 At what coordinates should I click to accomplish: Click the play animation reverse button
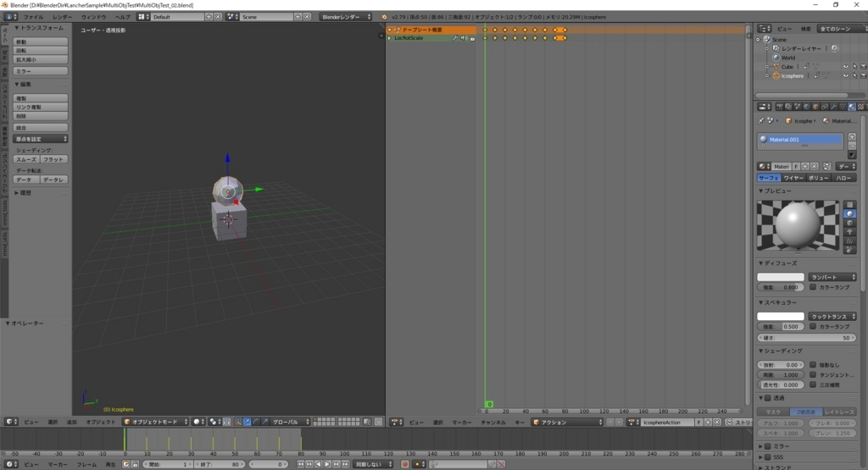click(x=319, y=464)
